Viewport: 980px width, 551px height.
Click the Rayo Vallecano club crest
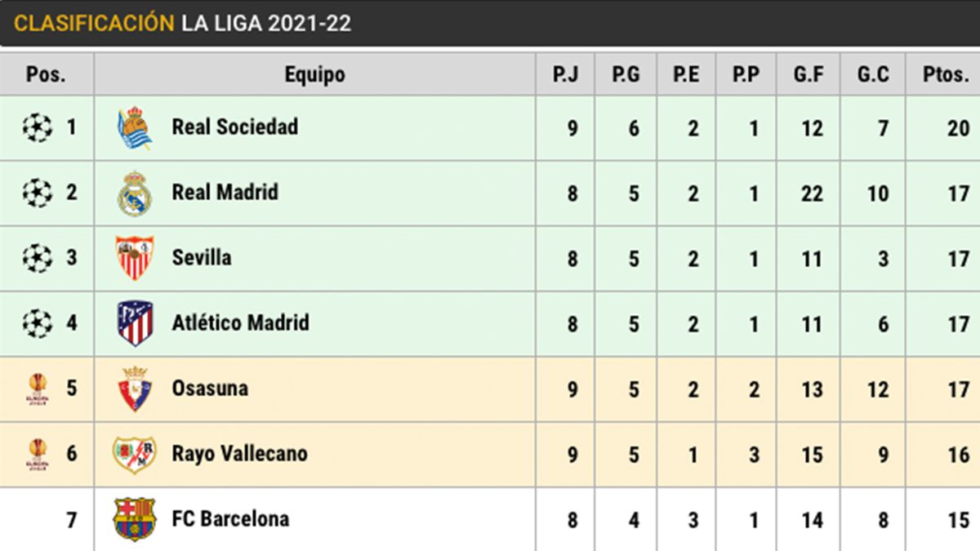coord(135,454)
